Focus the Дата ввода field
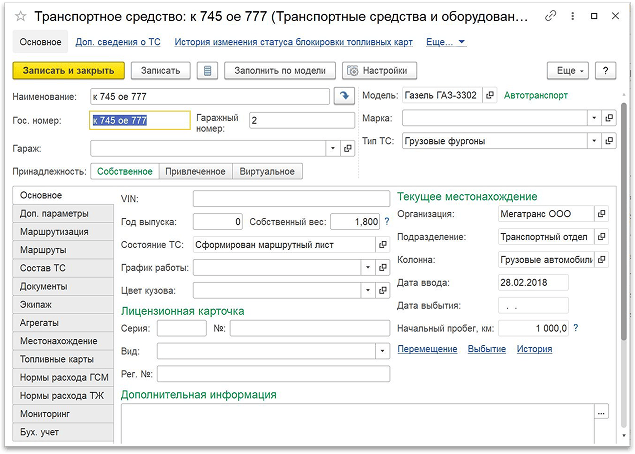Viewport: 635px width, 454px height. pos(533,282)
